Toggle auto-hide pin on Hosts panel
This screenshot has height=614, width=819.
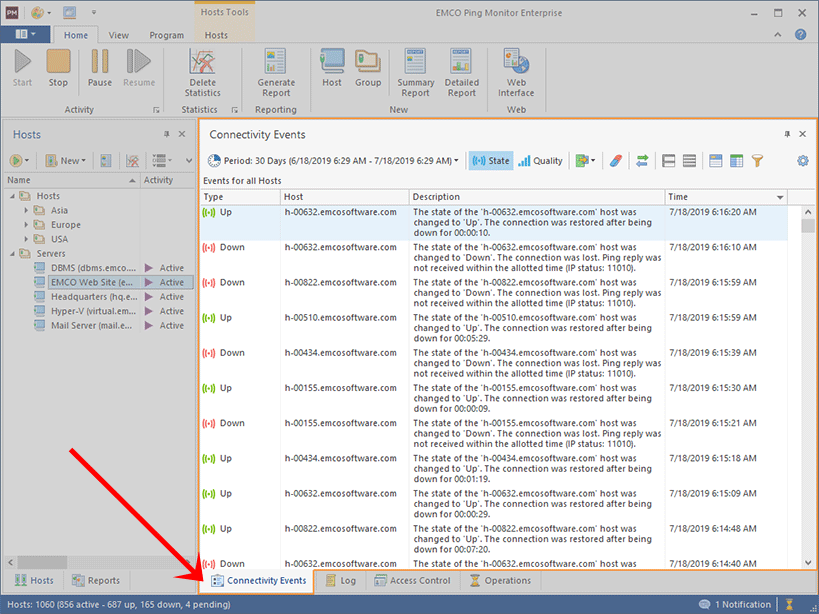coord(167,134)
